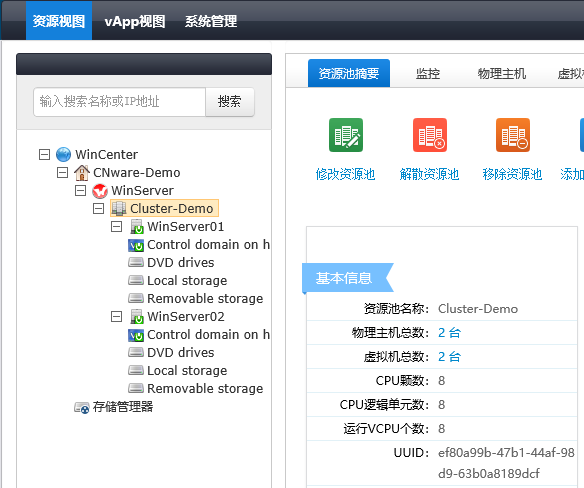
Task: Click disk icon of WinServer01 DVD drives
Action: [136, 262]
